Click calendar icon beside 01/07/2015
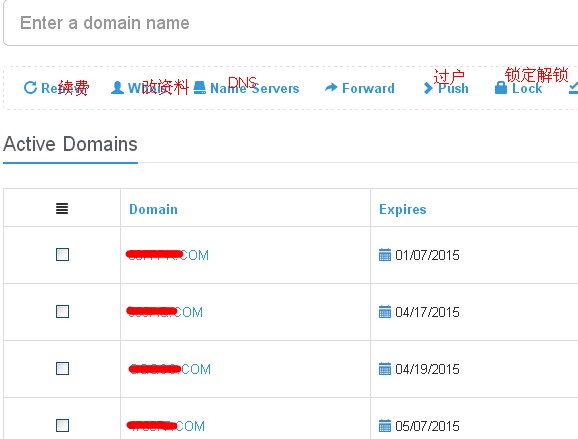The image size is (578, 439). tap(384, 255)
